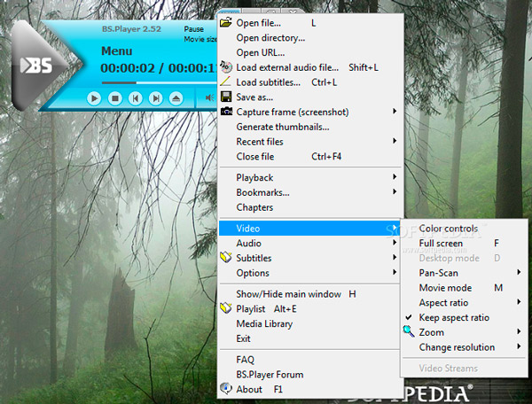Toggle the Keep aspect ratio option
The width and height of the screenshot is (532, 404).
coord(453,317)
